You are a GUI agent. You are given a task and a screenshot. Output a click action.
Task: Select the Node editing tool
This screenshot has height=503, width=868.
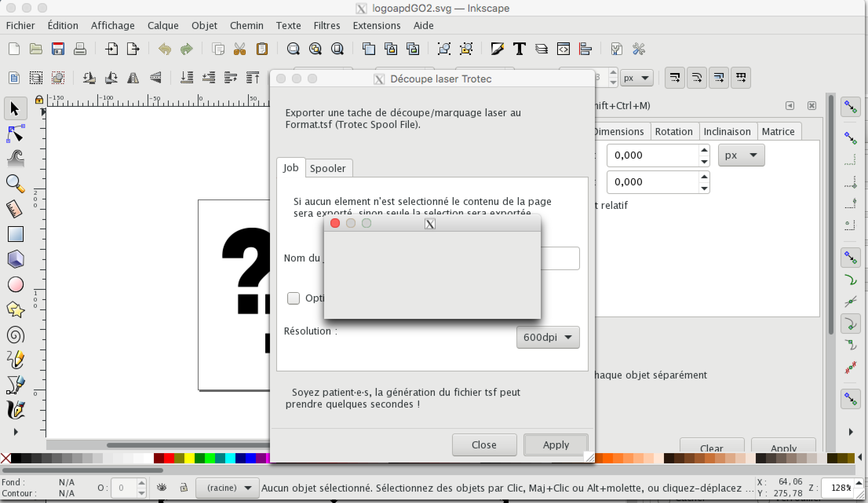click(x=15, y=134)
